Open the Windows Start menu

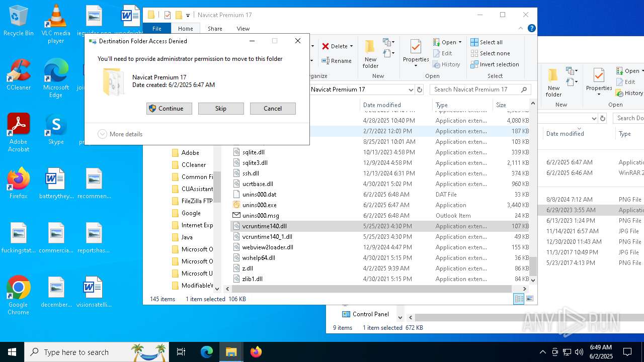point(12,352)
